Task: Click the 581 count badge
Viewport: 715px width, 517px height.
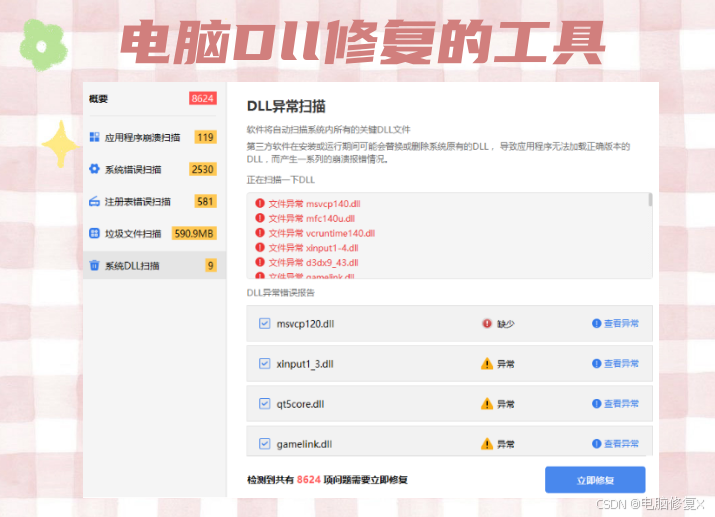Action: click(x=206, y=201)
